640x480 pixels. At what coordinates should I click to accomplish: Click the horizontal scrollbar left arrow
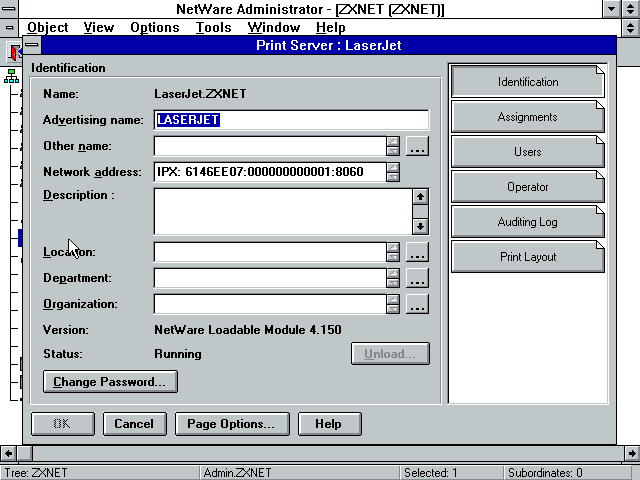9,453
